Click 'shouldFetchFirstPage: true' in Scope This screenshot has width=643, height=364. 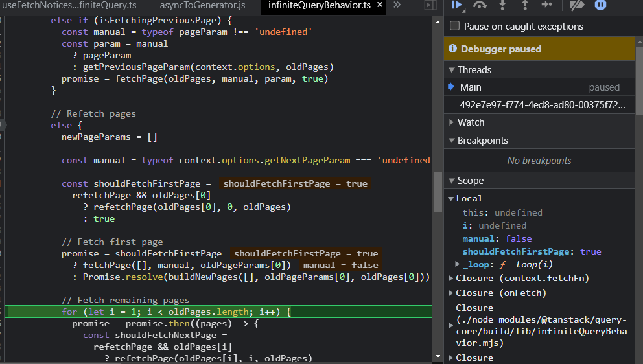[532, 252]
